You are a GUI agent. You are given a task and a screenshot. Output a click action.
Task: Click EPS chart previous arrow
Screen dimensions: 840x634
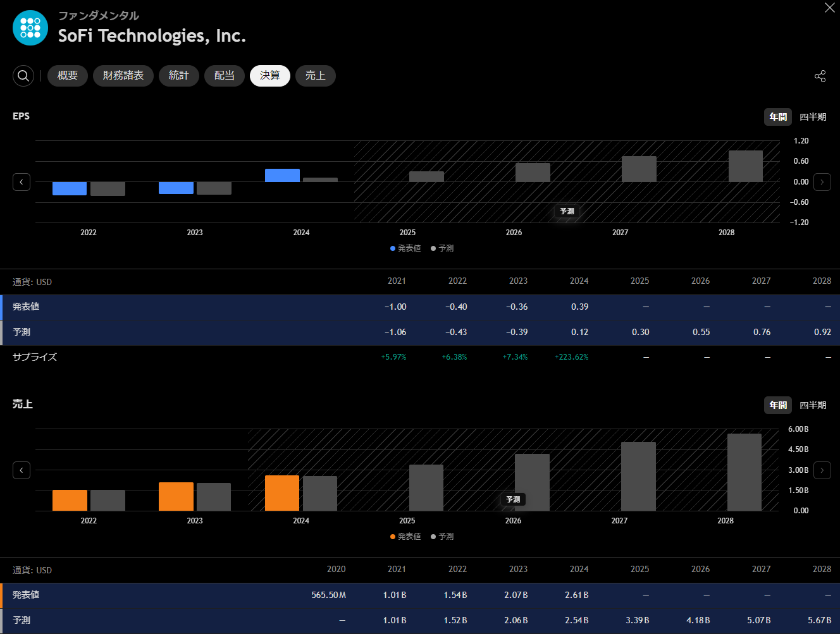coord(22,182)
